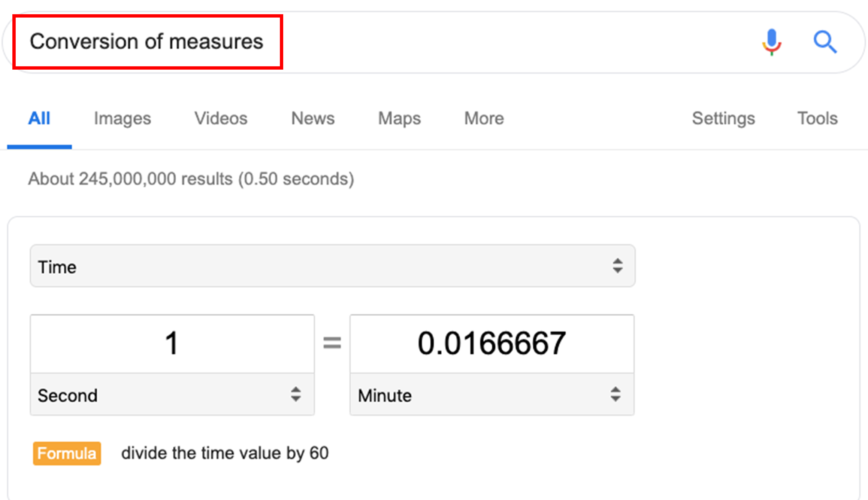
Task: Open the Time measurement type dropdown
Action: click(x=333, y=266)
